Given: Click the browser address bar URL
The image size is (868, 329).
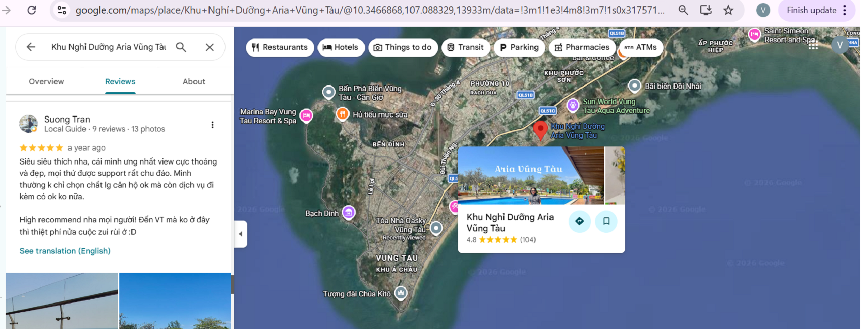Looking at the screenshot, I should coord(370,10).
